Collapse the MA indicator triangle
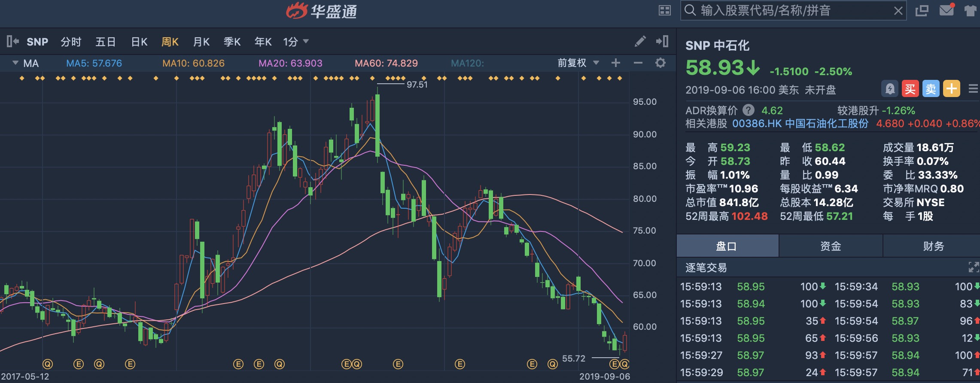980x383 pixels. coord(15,63)
